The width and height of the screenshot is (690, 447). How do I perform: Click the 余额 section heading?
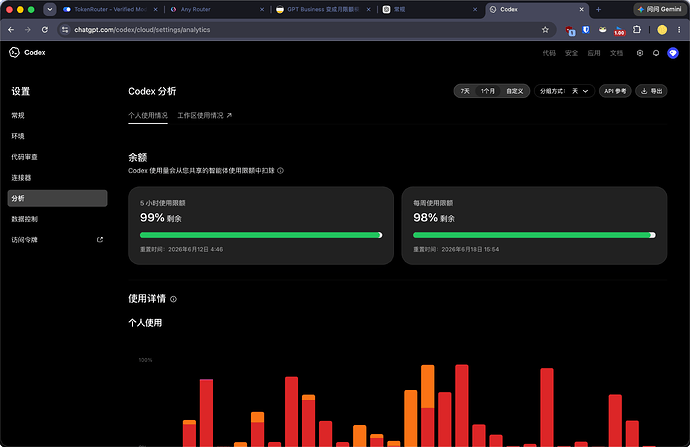(x=137, y=158)
